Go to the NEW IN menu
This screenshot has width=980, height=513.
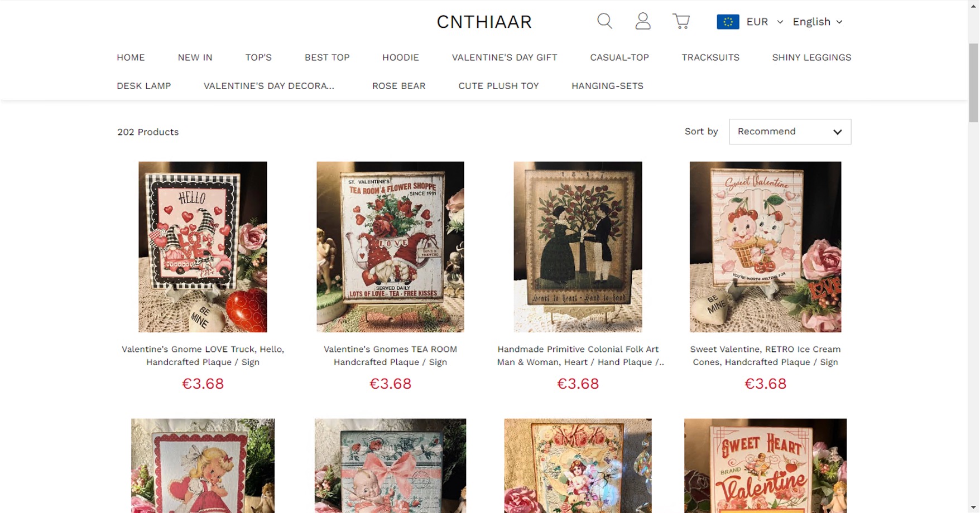[x=195, y=57]
